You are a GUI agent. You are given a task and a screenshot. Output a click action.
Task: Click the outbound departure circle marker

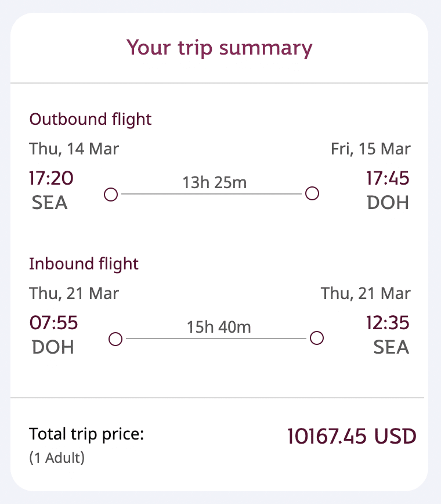pyautogui.click(x=111, y=194)
